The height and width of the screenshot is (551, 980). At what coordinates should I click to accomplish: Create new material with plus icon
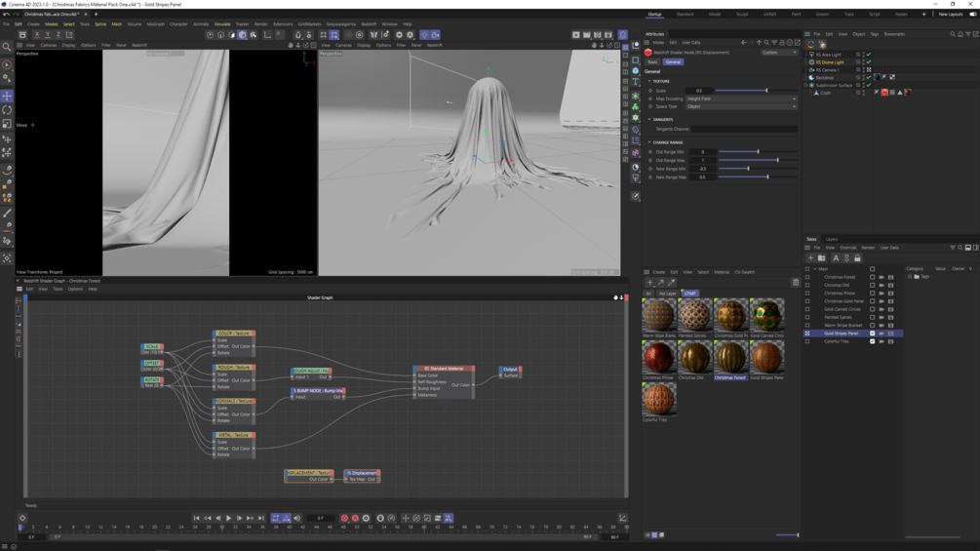649,283
